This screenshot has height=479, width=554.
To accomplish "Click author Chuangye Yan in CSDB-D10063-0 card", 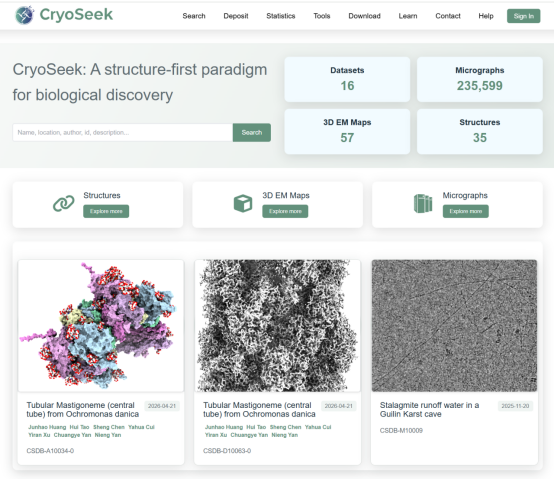I will click(249, 435).
